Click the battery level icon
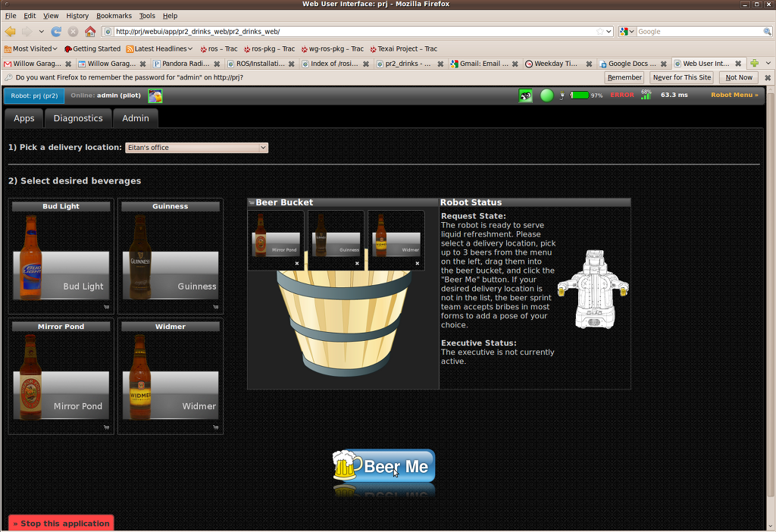This screenshot has height=532, width=776. click(x=579, y=95)
